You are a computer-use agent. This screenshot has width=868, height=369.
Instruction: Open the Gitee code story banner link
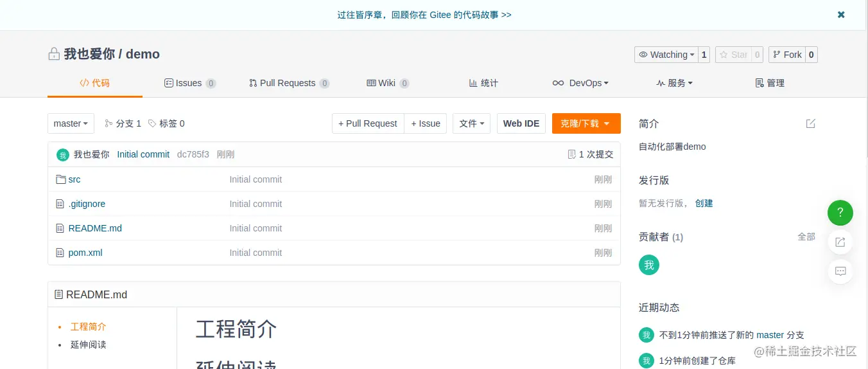click(424, 15)
